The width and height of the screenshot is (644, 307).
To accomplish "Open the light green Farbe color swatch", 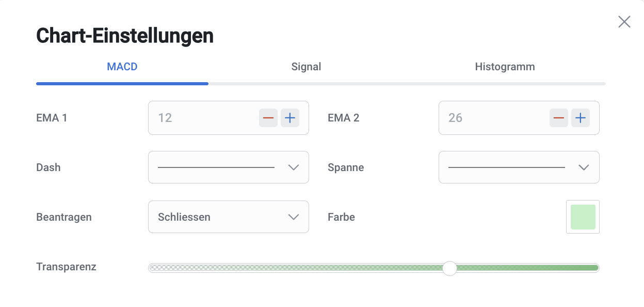I will 583,217.
